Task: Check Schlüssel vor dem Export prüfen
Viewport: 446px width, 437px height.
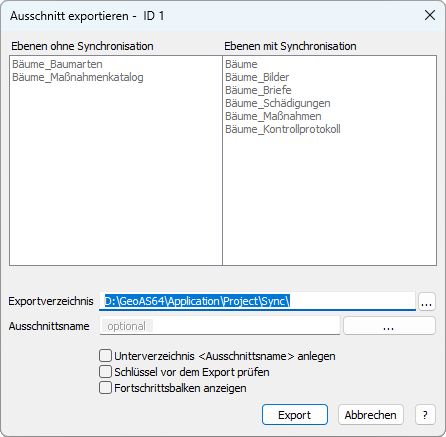Action: pyautogui.click(x=105, y=372)
